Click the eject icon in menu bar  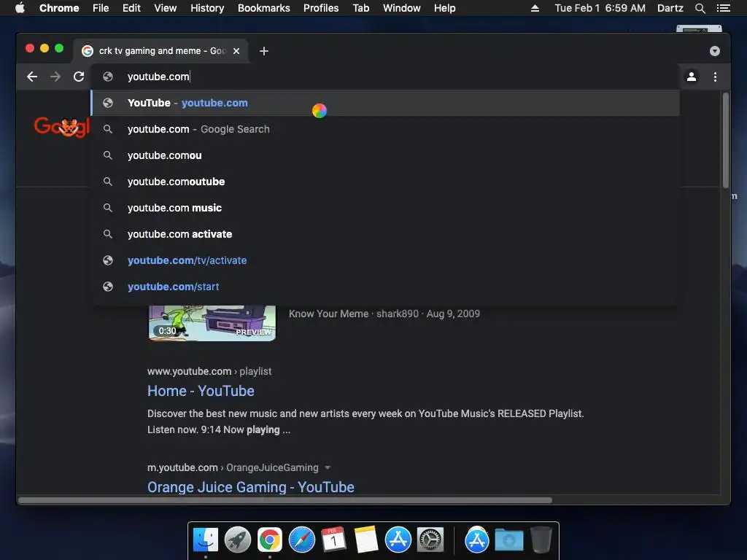535,8
